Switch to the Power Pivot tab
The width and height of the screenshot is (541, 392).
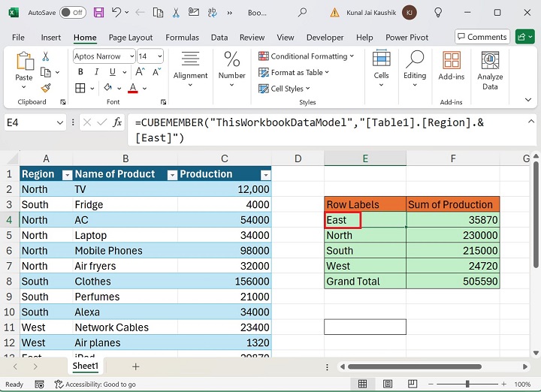pos(407,38)
